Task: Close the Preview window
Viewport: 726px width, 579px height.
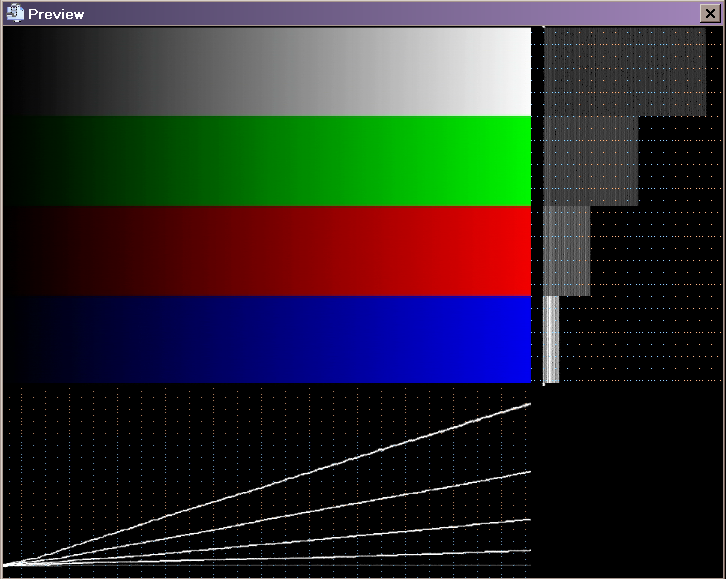Action: 710,13
